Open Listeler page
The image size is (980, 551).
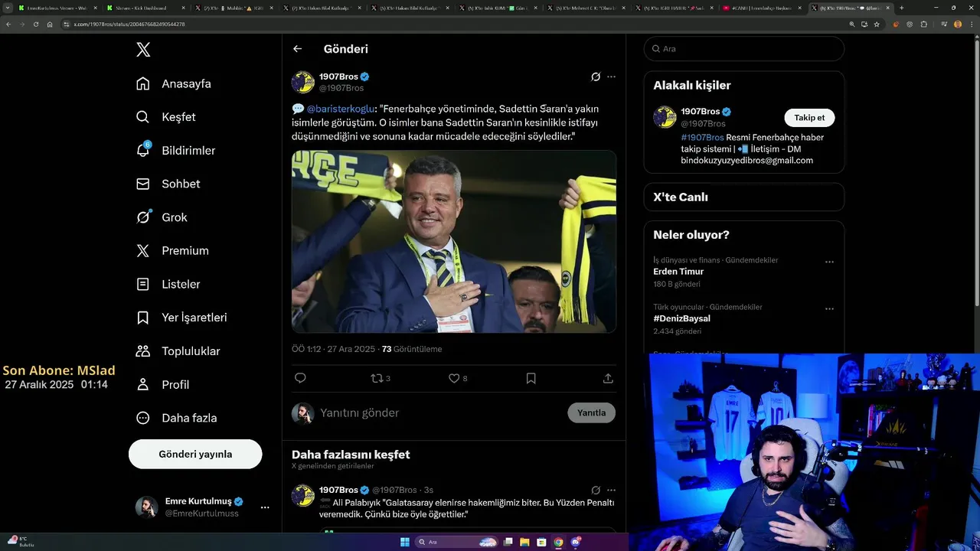(x=168, y=284)
